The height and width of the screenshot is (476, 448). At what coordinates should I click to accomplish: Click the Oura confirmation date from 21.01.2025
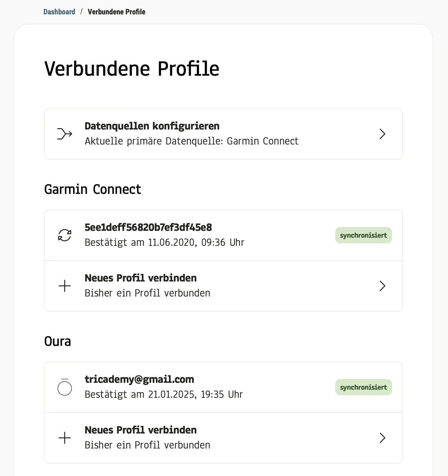pyautogui.click(x=164, y=394)
